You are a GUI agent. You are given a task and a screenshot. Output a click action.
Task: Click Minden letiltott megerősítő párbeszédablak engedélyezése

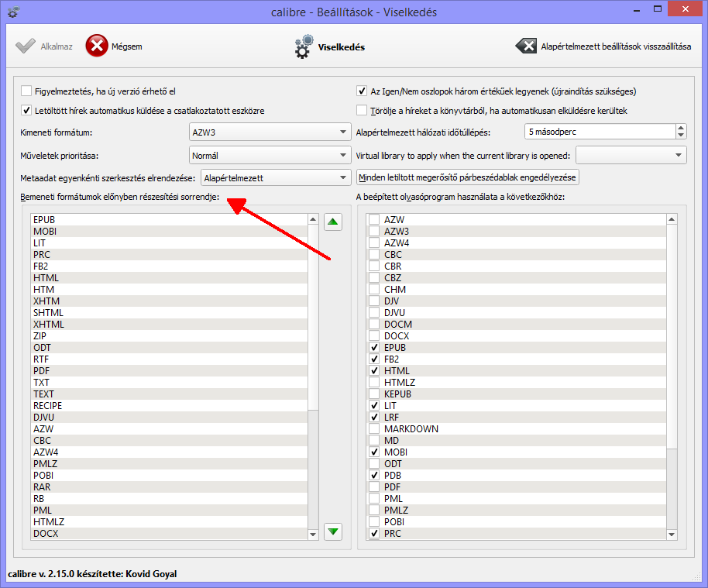(467, 177)
